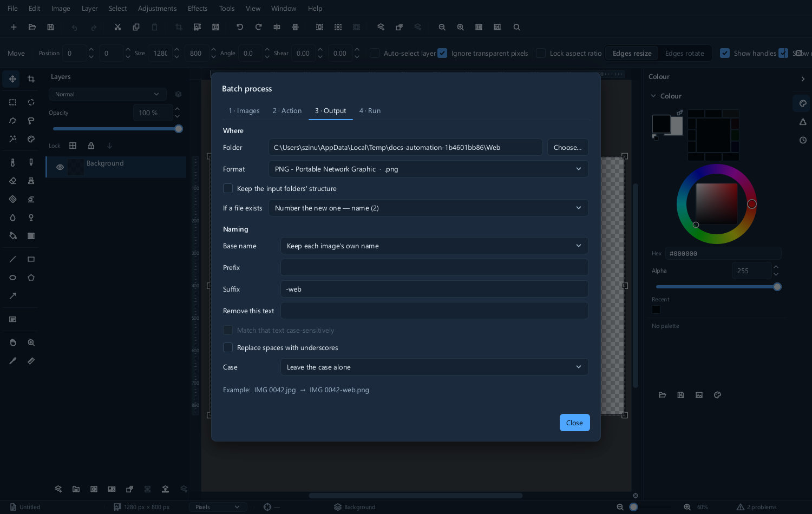Collapse the Colour section chevron
This screenshot has height=514, width=812.
tap(653, 96)
